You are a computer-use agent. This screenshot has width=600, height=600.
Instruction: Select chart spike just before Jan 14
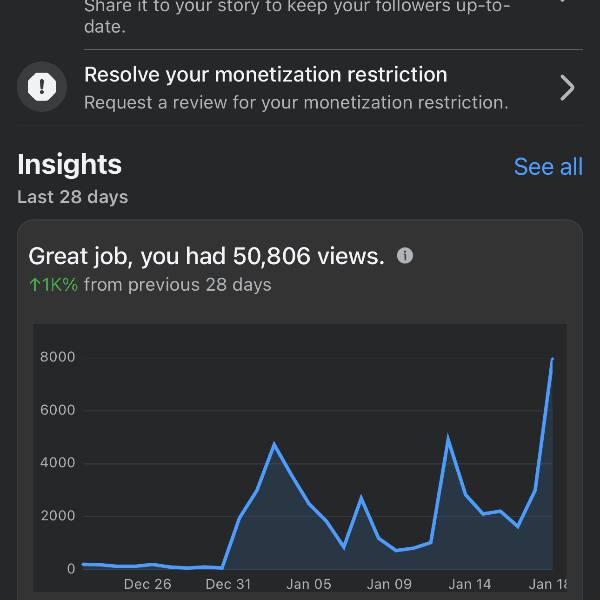(448, 438)
